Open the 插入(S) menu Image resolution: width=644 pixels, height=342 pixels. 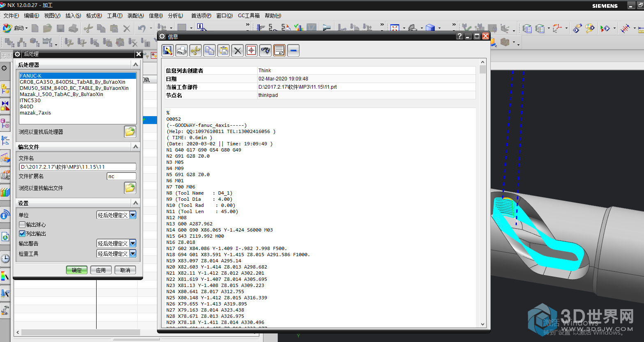click(x=73, y=16)
